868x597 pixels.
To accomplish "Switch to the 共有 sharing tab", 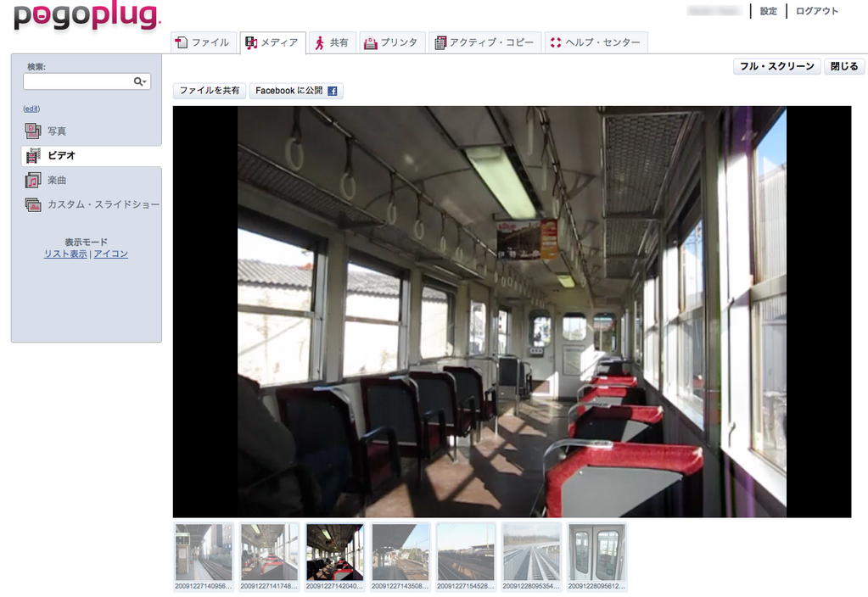I will [331, 42].
